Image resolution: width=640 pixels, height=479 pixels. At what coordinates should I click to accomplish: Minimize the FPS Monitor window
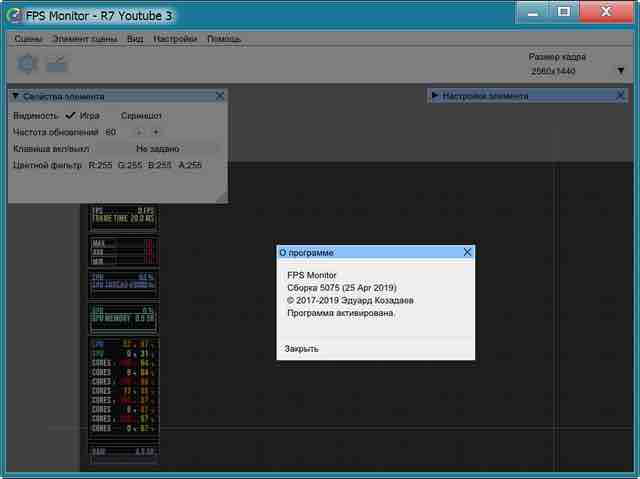[532, 12]
